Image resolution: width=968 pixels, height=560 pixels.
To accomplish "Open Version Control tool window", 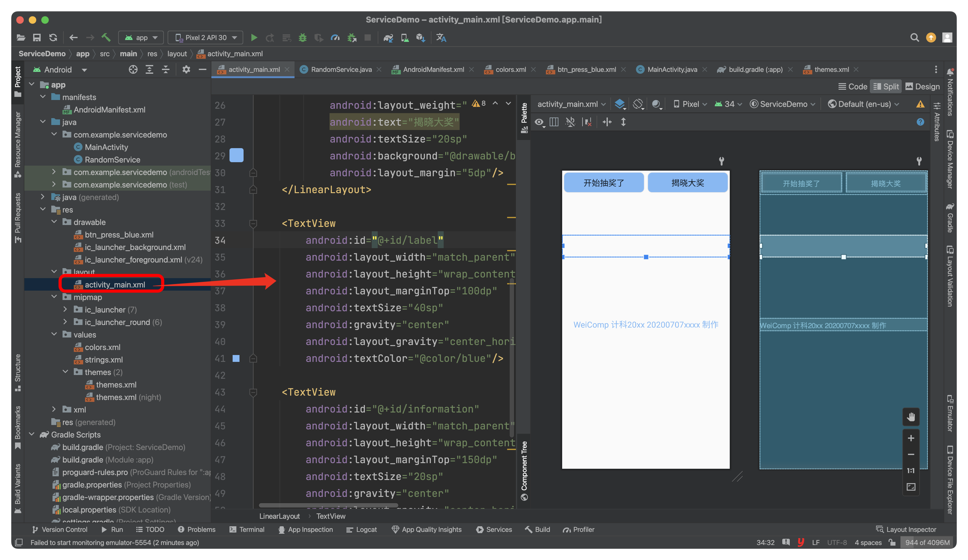I will click(59, 529).
